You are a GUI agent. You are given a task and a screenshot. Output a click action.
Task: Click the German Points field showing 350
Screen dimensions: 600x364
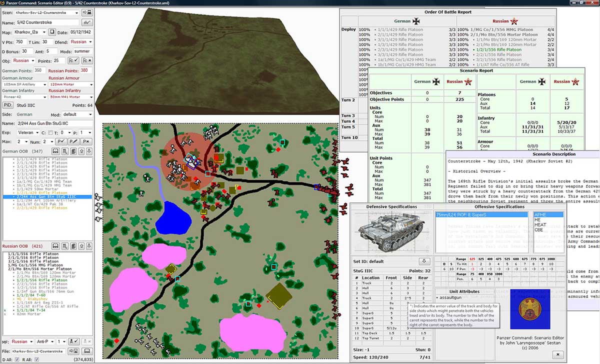click(x=39, y=70)
